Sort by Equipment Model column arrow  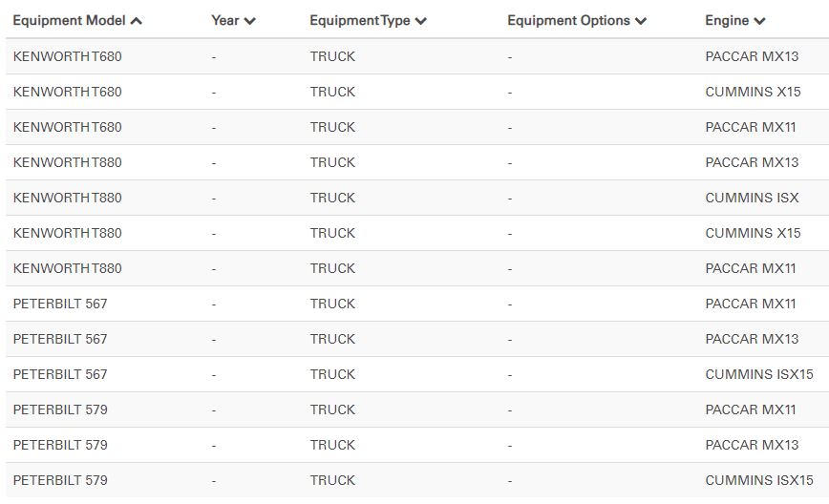coord(137,21)
